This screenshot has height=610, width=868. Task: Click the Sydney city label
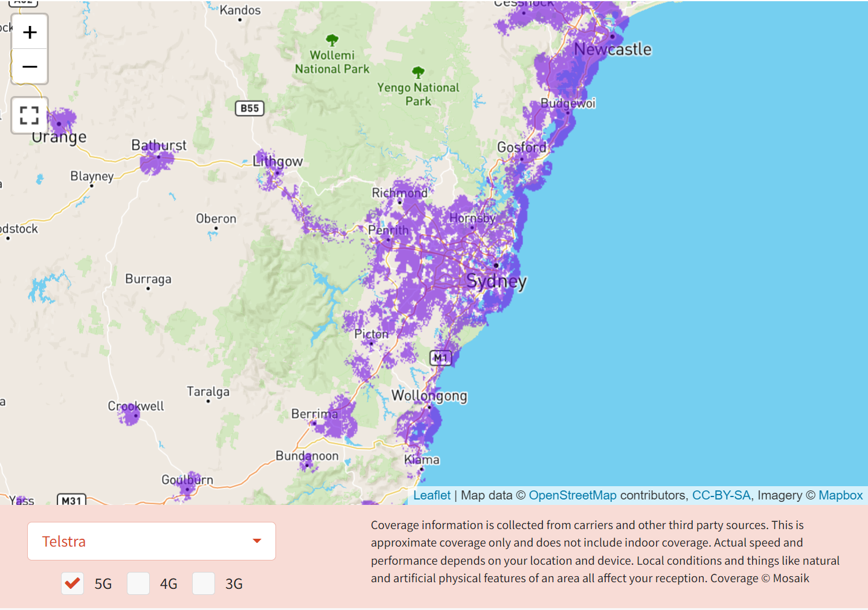click(x=497, y=281)
